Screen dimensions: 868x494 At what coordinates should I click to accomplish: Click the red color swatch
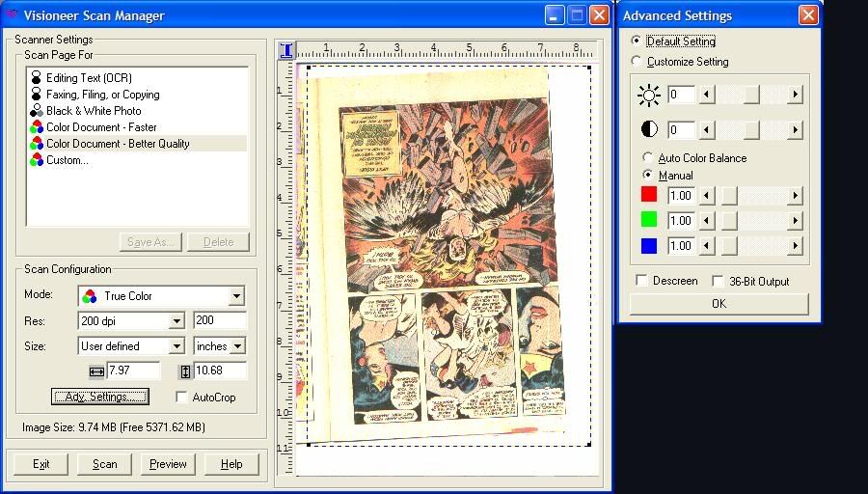click(649, 195)
